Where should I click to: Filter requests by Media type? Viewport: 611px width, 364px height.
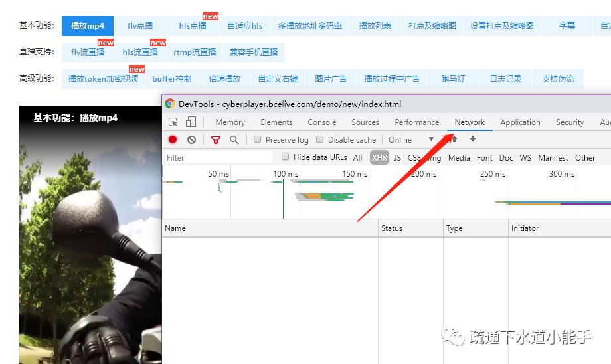point(459,157)
